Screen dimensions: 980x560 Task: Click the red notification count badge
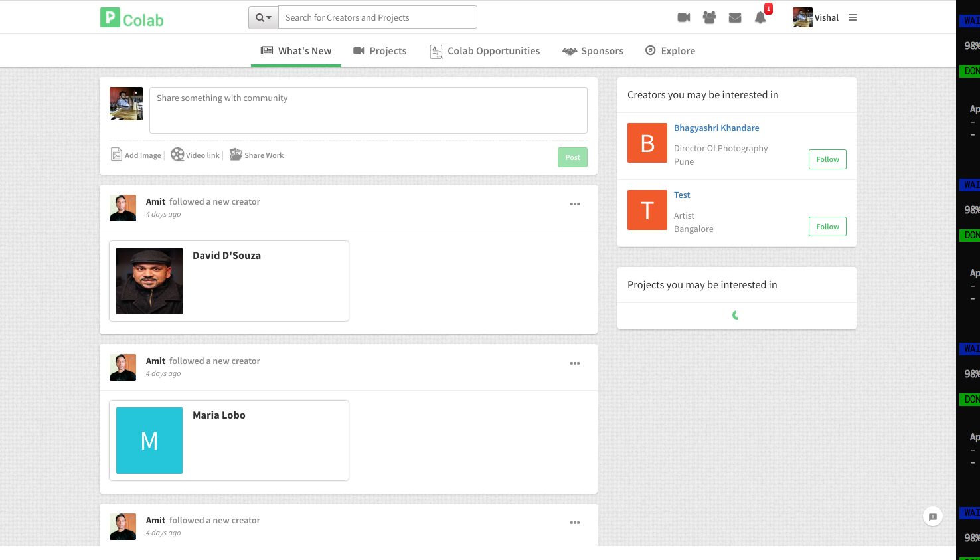coord(768,9)
